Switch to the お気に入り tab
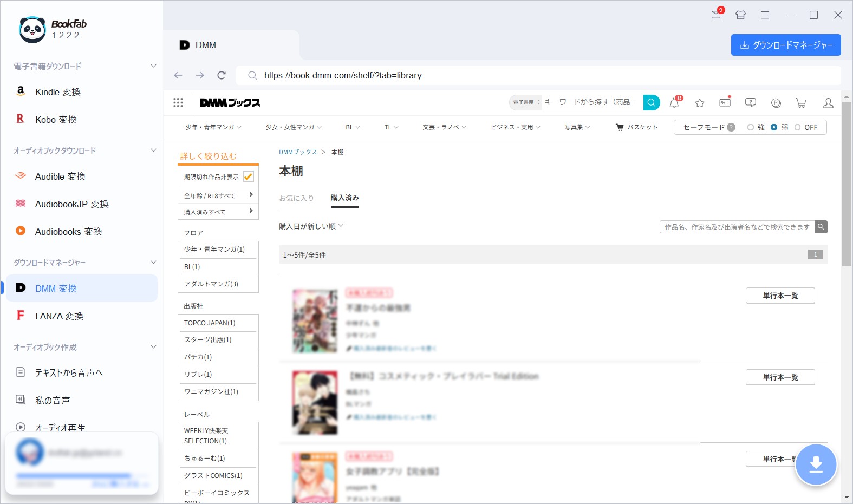Image resolution: width=853 pixels, height=504 pixels. pos(296,198)
